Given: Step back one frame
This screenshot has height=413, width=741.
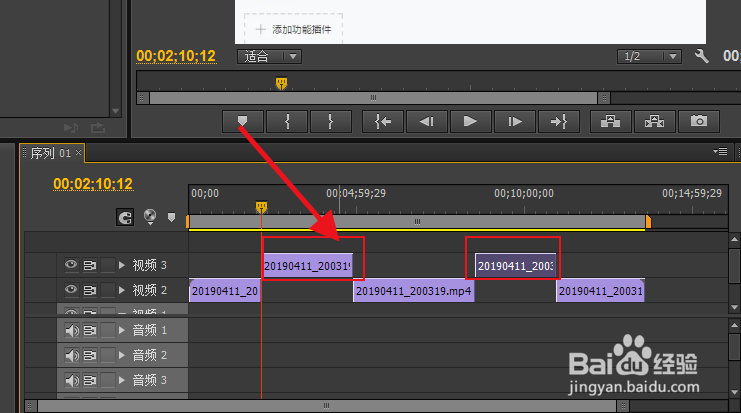Looking at the screenshot, I should [x=427, y=121].
